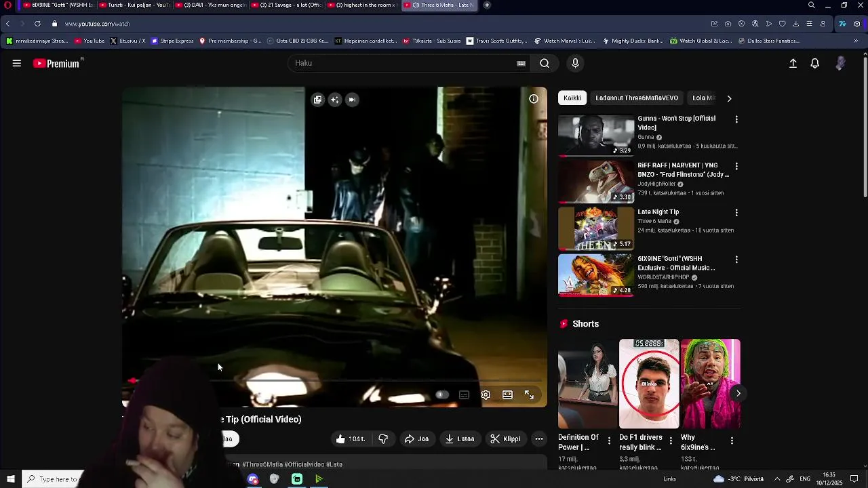Switch to theater mode
This screenshot has height=488, width=868.
[507, 394]
